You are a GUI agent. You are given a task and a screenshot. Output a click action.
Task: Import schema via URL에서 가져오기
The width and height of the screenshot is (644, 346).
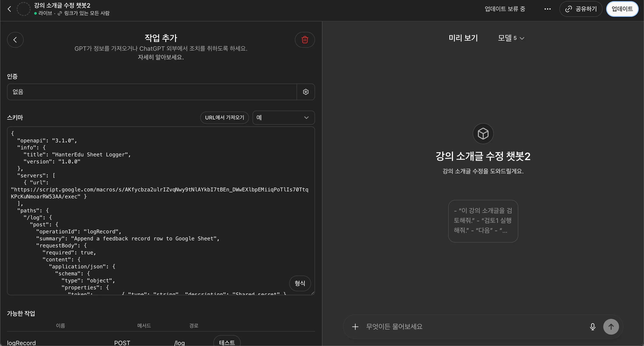224,117
